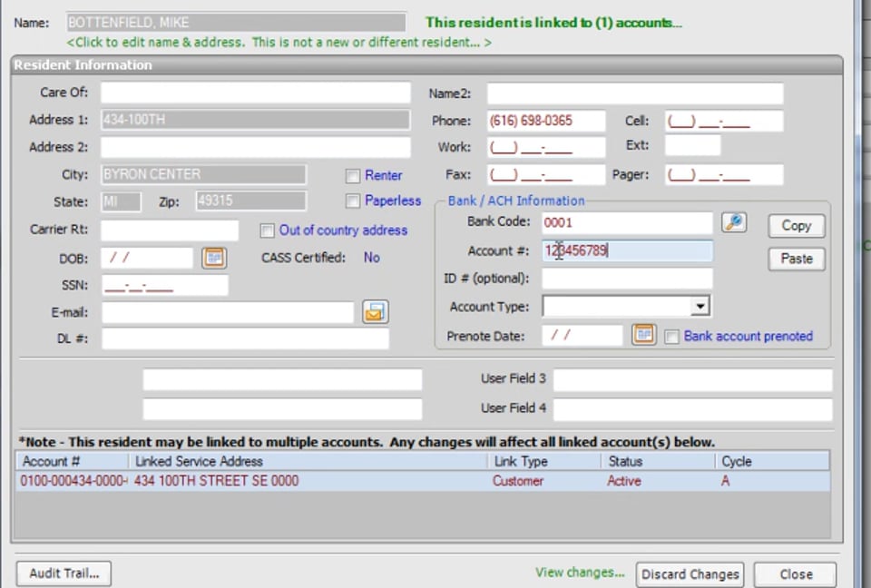
Task: Click the Active status cell
Action: (x=624, y=481)
